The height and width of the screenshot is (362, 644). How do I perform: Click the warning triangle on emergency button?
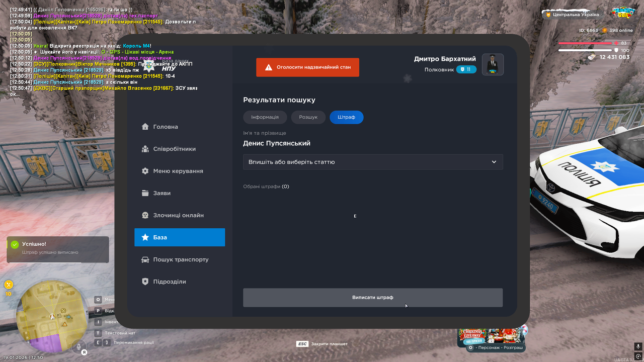(x=269, y=67)
